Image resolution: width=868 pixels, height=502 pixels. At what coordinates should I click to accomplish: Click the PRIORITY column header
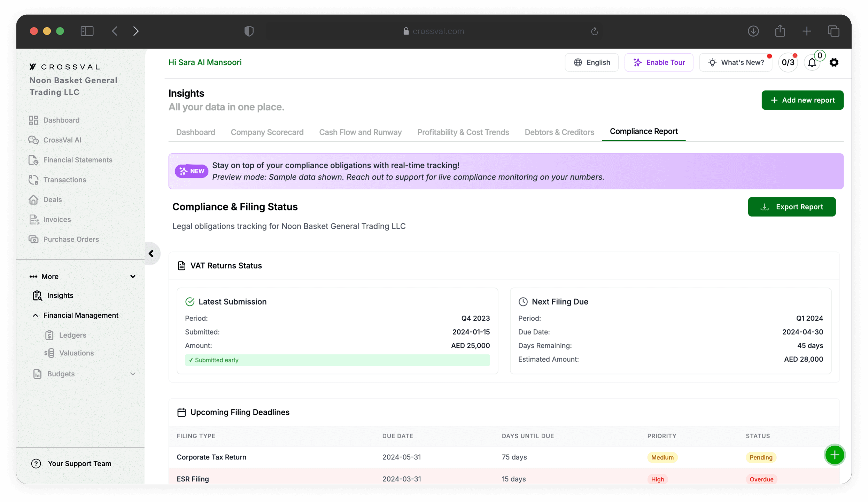coord(661,436)
